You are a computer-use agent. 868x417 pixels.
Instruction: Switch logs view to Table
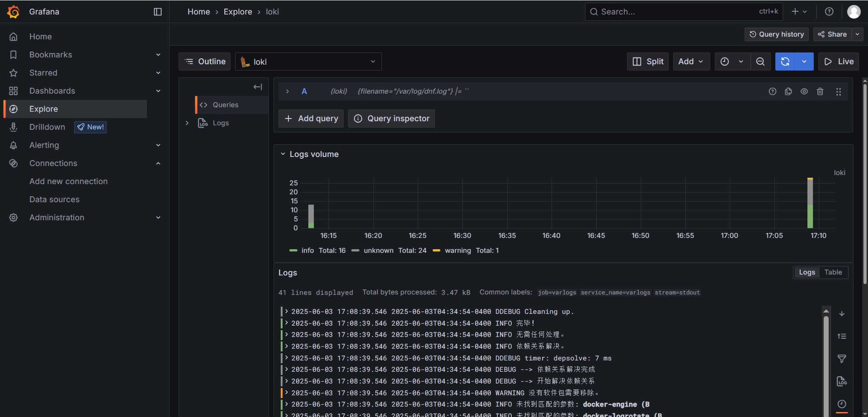point(833,272)
